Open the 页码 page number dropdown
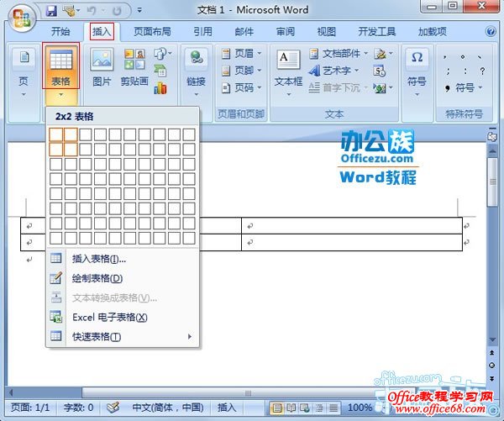Image resolution: width=504 pixels, height=421 pixels. [242, 87]
